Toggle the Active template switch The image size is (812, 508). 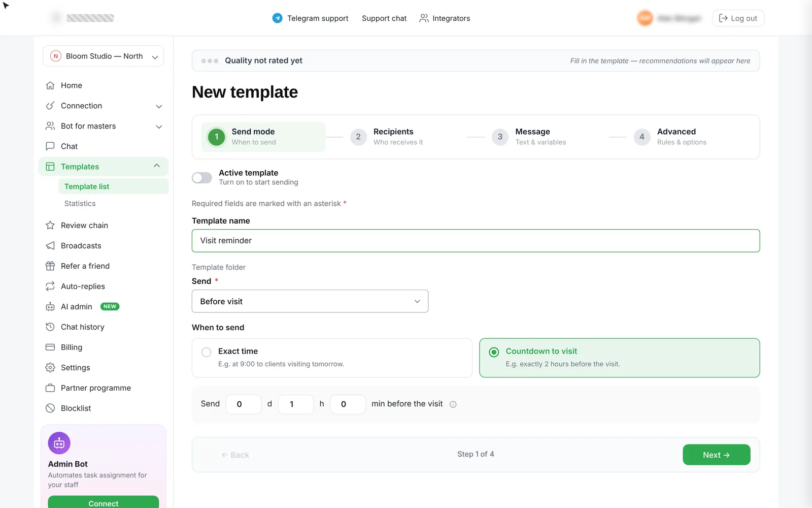pyautogui.click(x=202, y=178)
